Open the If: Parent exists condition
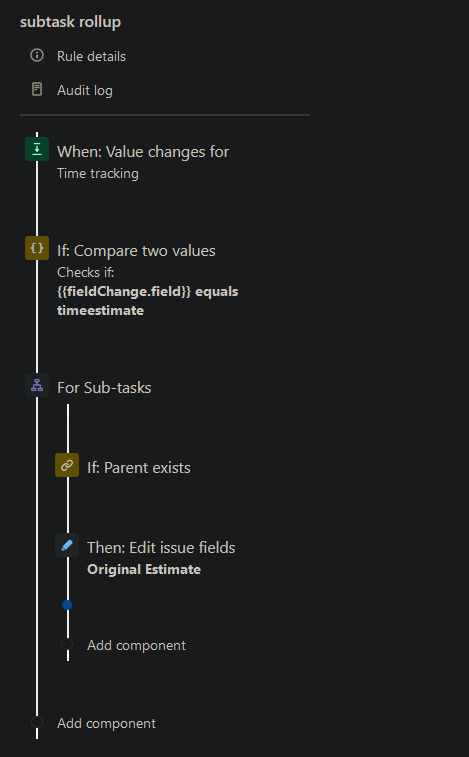This screenshot has width=469, height=757. pyautogui.click(x=139, y=467)
